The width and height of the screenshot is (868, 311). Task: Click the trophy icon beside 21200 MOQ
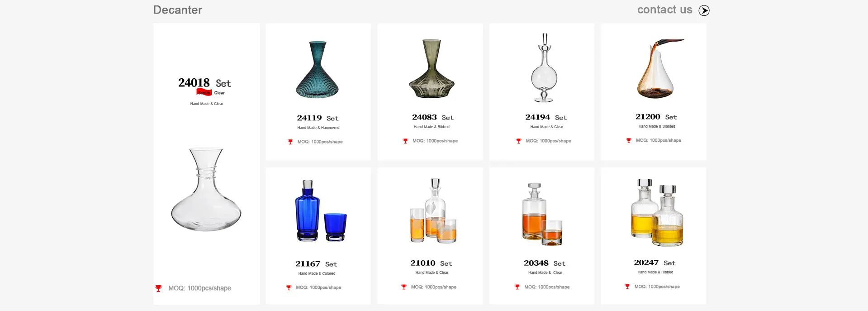(x=629, y=140)
